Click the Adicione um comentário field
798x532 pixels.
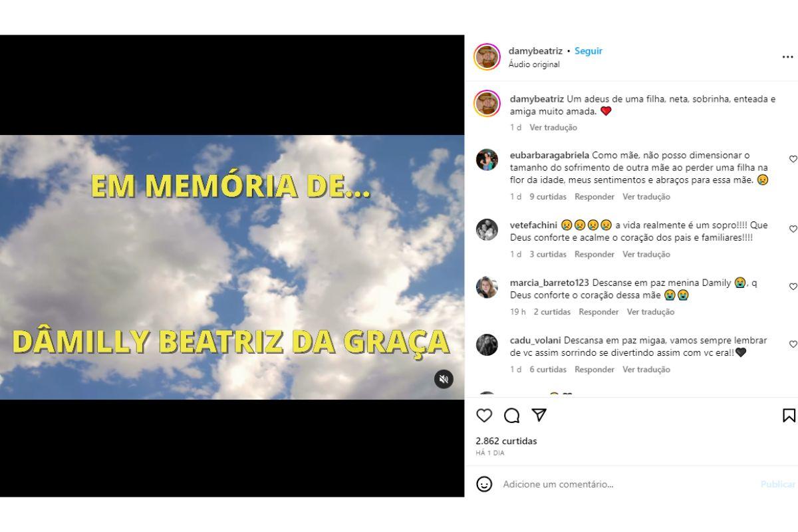point(628,484)
